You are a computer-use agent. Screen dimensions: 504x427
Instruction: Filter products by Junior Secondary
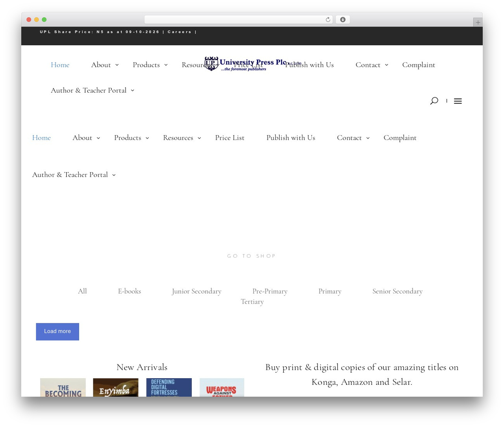(x=196, y=291)
